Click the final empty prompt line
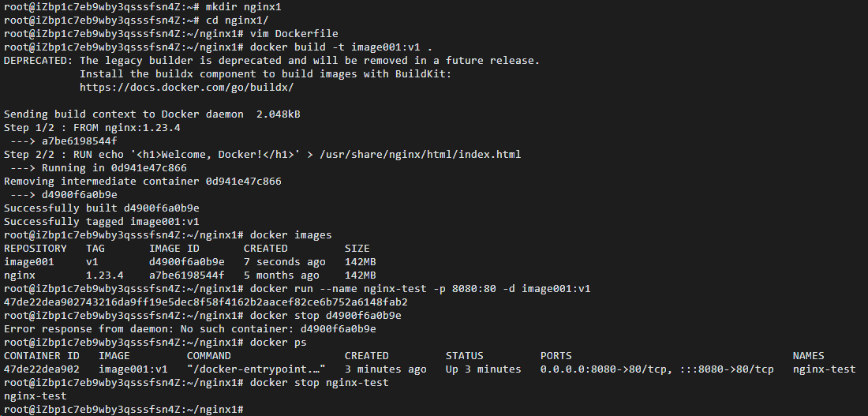 point(124,410)
